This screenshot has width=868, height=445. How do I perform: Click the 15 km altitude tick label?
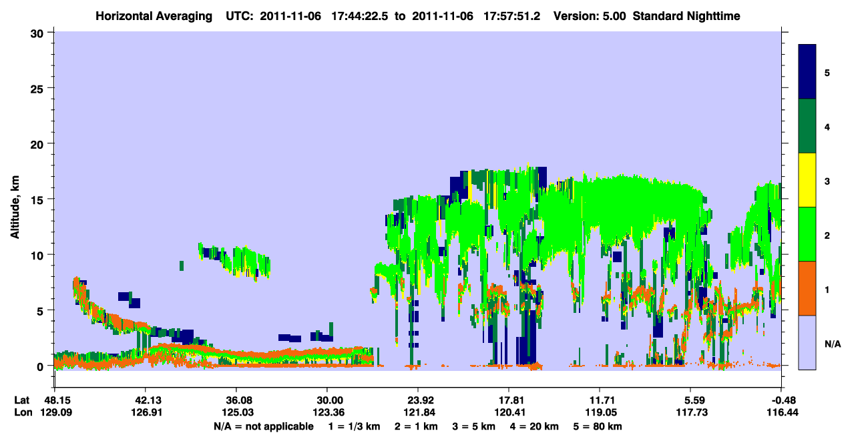click(x=39, y=199)
